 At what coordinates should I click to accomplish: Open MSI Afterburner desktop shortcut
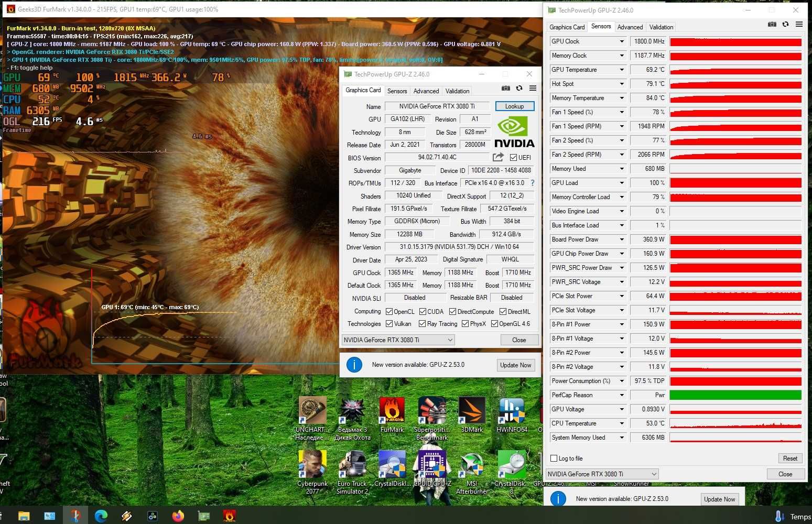(472, 472)
